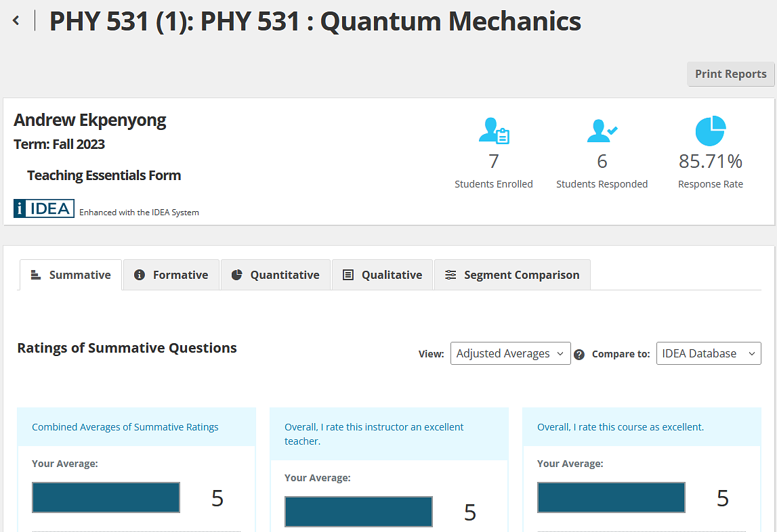This screenshot has width=777, height=532.
Task: Click the Summative tab bar-chart icon
Action: pyautogui.click(x=36, y=275)
